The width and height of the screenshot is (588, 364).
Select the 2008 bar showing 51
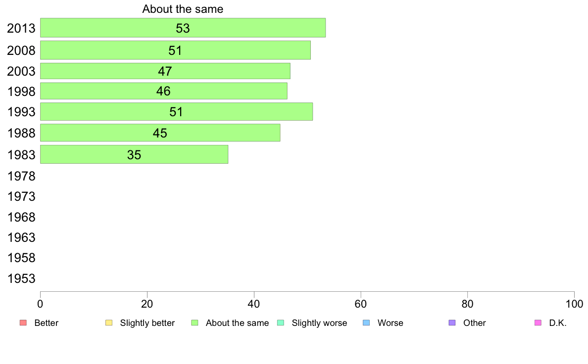pos(176,50)
